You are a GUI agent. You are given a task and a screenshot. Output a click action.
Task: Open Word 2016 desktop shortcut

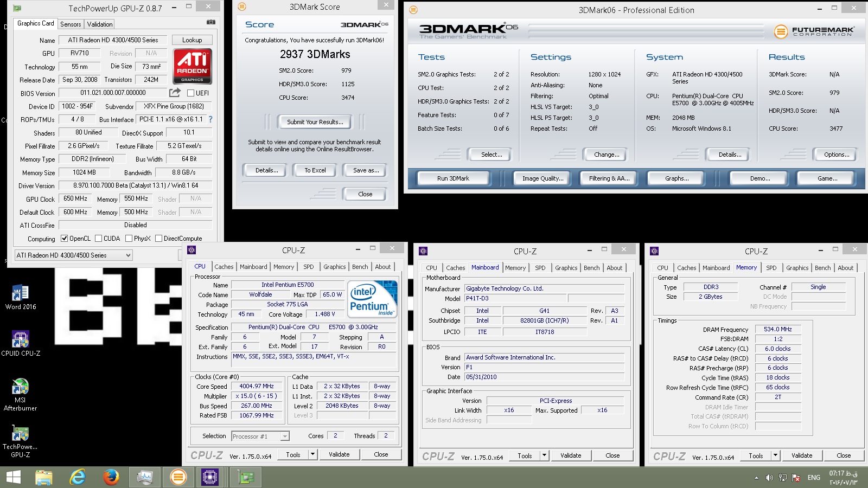pyautogui.click(x=21, y=297)
